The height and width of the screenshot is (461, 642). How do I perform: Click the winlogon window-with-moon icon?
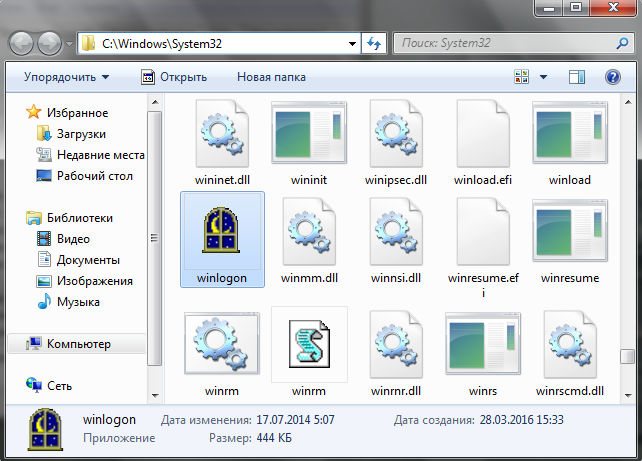(x=222, y=229)
